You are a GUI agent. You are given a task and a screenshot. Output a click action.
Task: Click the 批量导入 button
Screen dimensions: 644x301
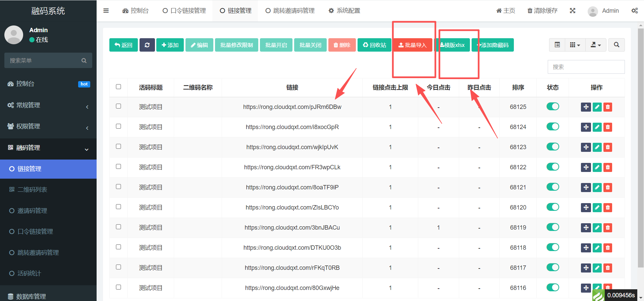(413, 45)
